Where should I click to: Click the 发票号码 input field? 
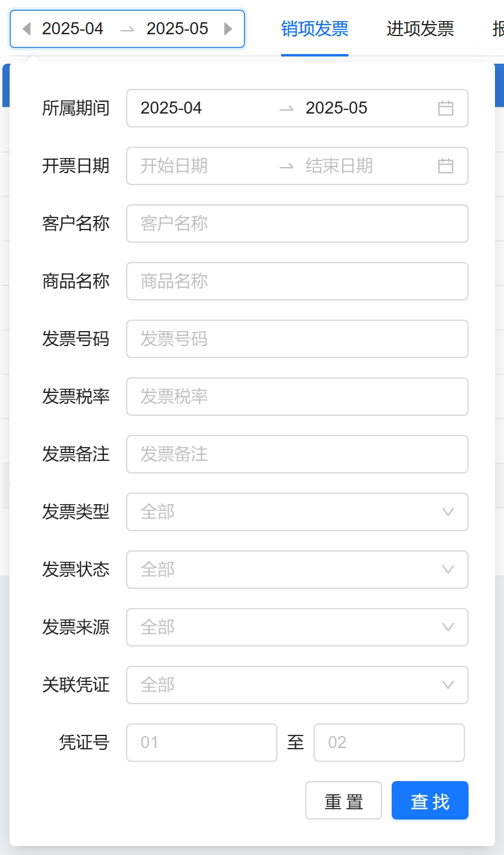coord(297,339)
